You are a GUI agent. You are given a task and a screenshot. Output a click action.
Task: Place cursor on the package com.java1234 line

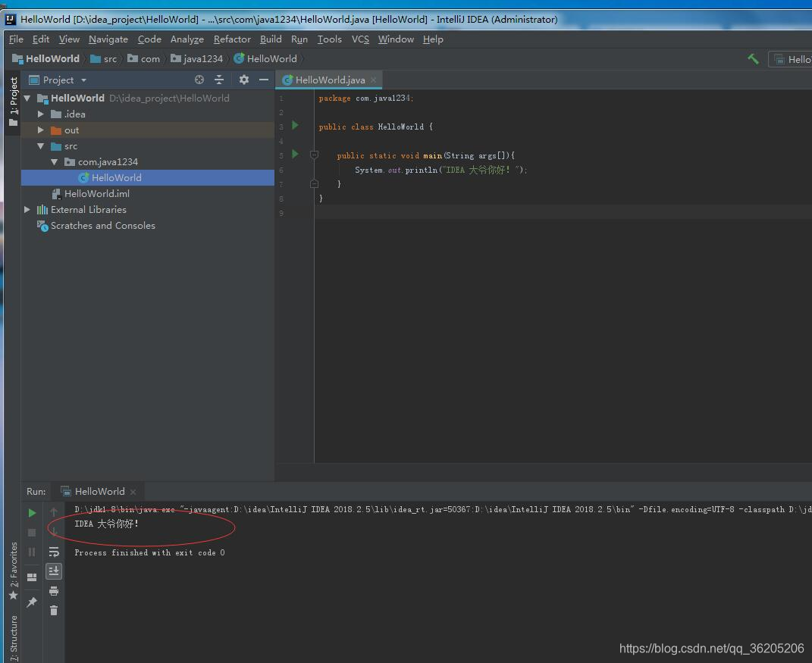[x=365, y=99]
